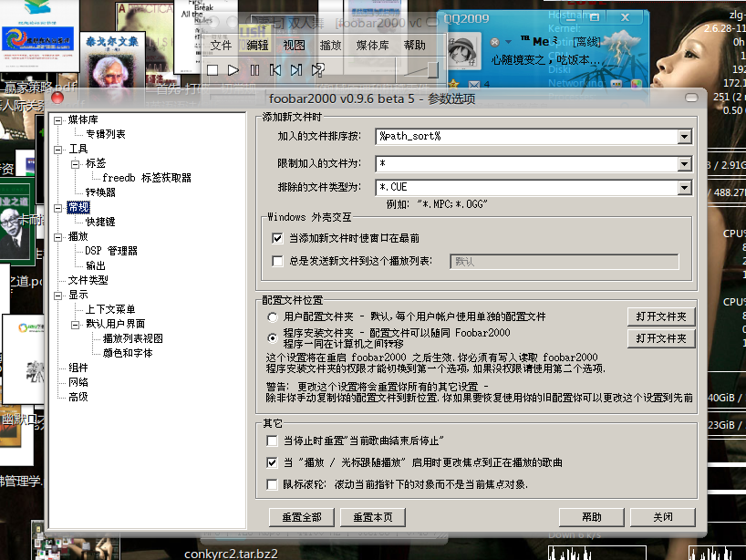Click the 帮助 button in preferences
The width and height of the screenshot is (746, 560).
tap(591, 517)
